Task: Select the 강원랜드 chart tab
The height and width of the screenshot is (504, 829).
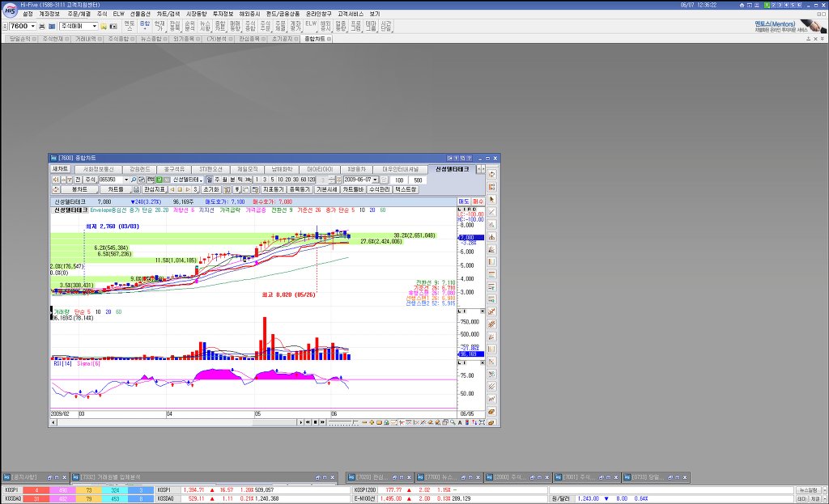Action: 139,169
